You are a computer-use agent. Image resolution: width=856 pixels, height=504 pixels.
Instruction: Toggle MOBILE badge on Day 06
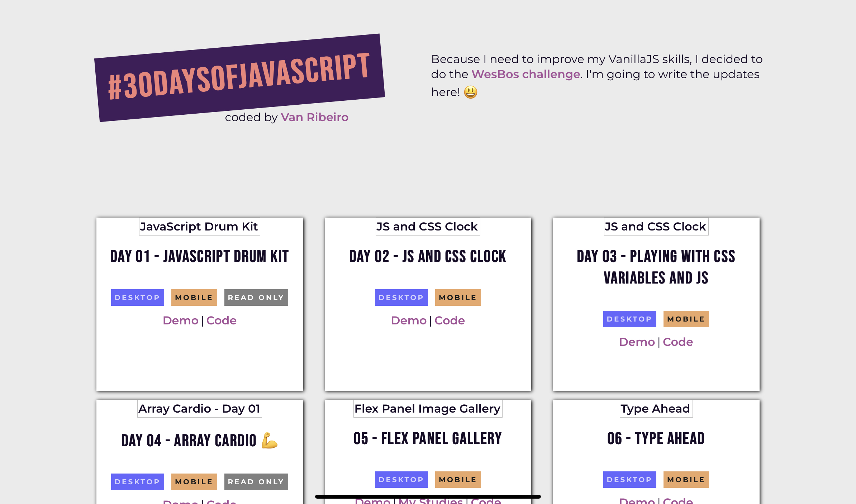click(686, 479)
